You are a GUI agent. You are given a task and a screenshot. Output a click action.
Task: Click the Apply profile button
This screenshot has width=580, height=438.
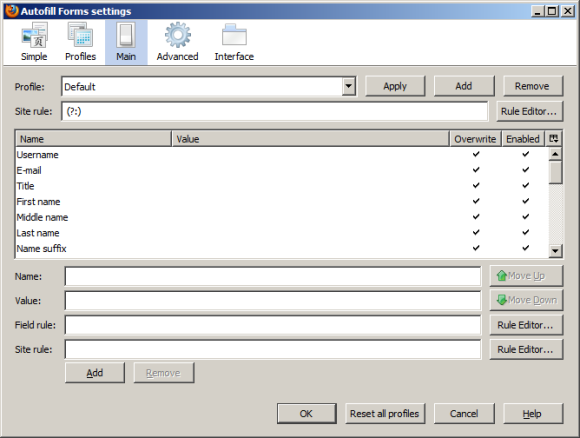point(395,86)
